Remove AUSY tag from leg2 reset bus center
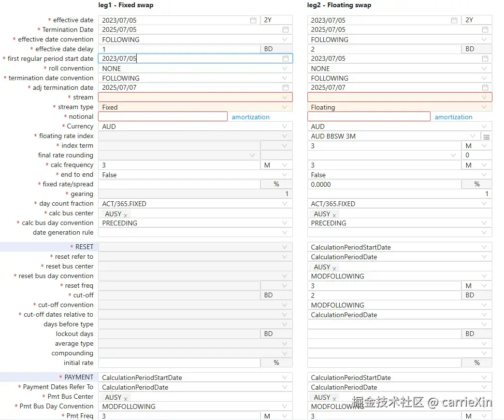The image size is (504, 420). tap(334, 268)
